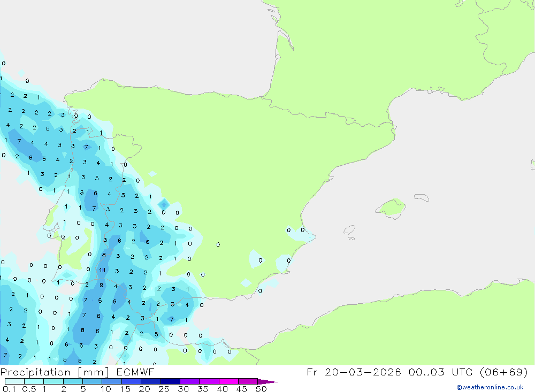
Task: Click the 'Precipitation' title word
Action: pyautogui.click(x=35, y=372)
